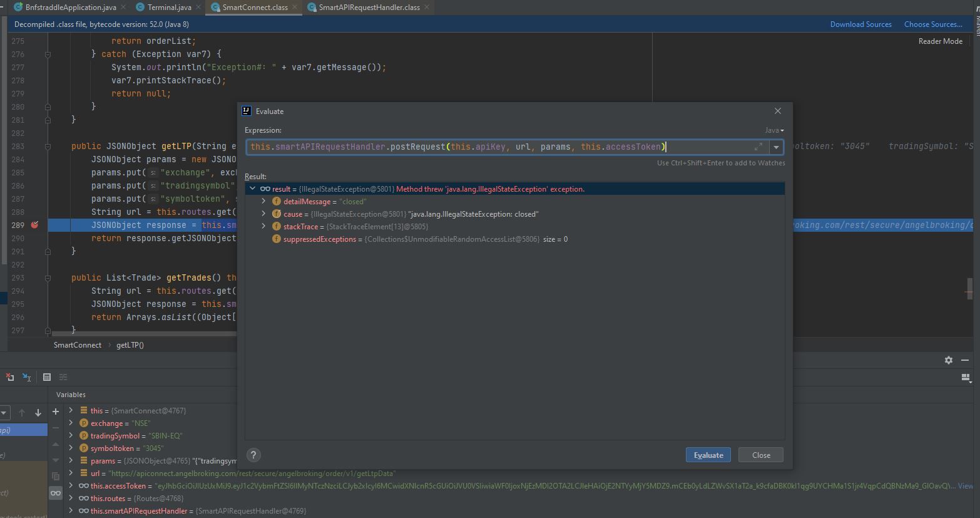Image resolution: width=980 pixels, height=518 pixels.
Task: Collapse getLTP method fold at line 283
Action: click(48, 147)
